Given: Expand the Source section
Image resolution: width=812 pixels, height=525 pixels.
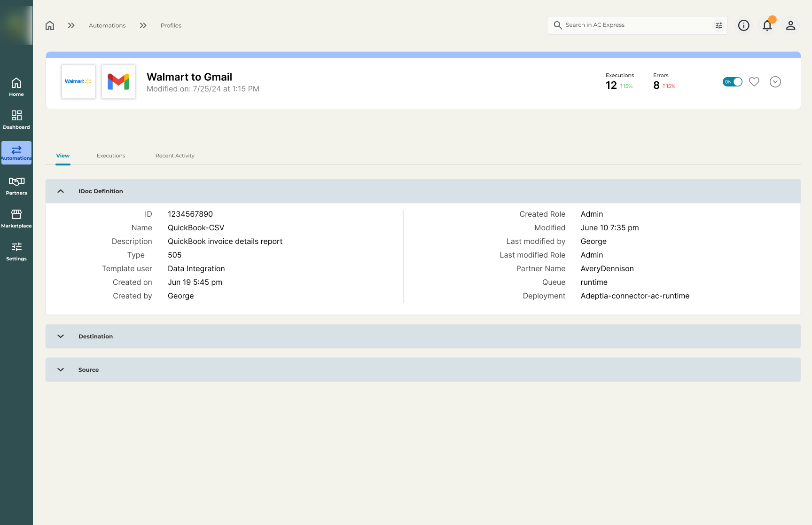Looking at the screenshot, I should point(61,370).
